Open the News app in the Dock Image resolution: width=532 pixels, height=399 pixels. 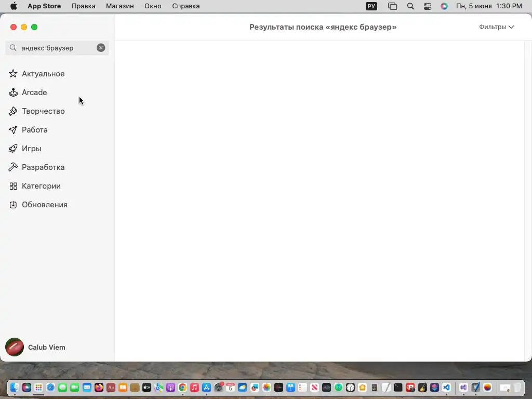pos(314,388)
